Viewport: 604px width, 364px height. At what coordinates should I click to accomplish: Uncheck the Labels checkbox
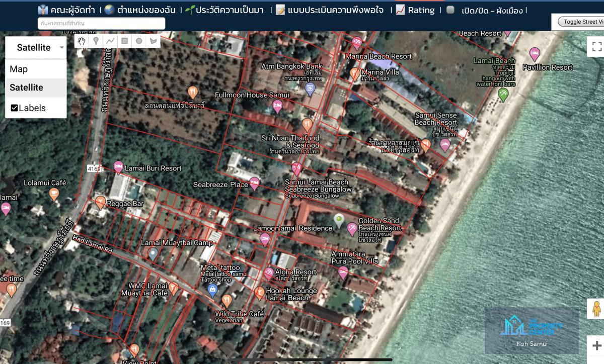(15, 108)
